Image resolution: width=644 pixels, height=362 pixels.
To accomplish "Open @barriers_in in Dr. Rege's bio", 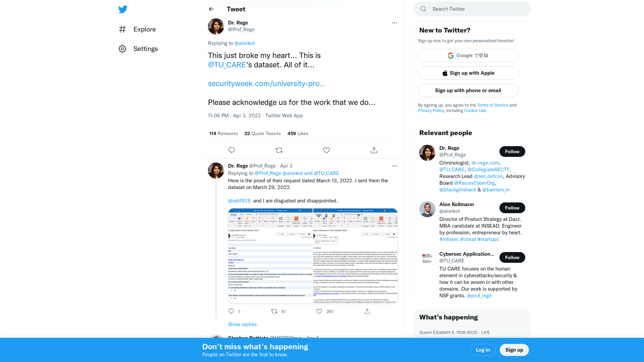I will [496, 190].
